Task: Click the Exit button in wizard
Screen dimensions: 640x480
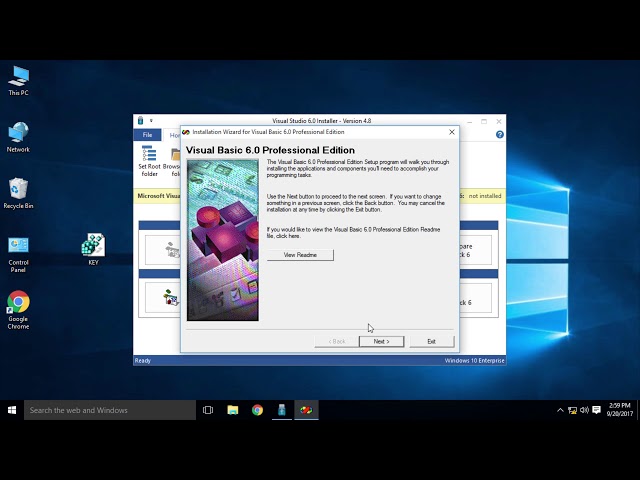Action: tap(431, 341)
